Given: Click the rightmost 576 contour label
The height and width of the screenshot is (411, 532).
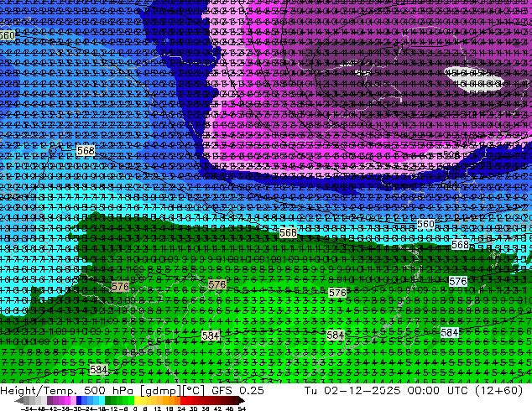Looking at the screenshot, I should [457, 281].
